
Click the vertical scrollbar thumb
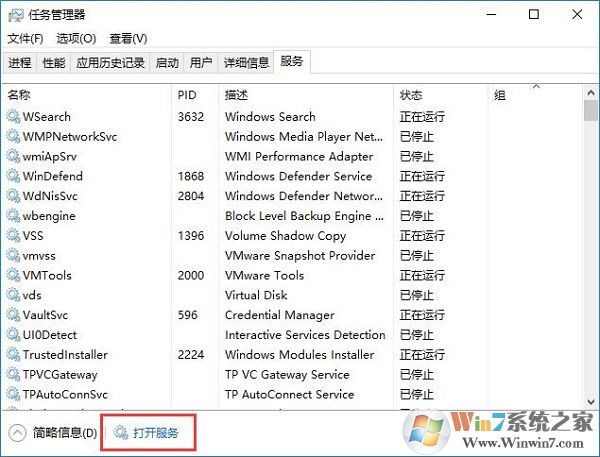[591, 111]
